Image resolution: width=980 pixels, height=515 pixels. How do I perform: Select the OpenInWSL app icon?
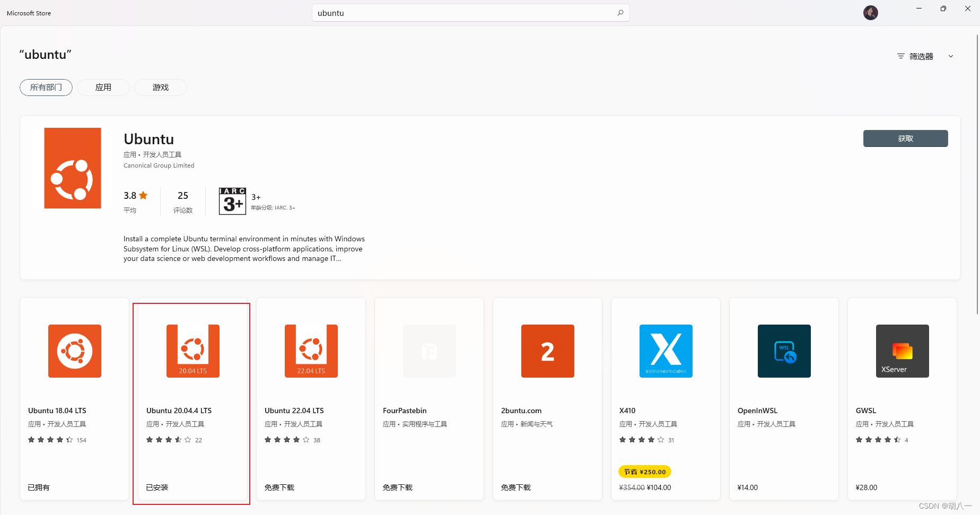point(784,351)
